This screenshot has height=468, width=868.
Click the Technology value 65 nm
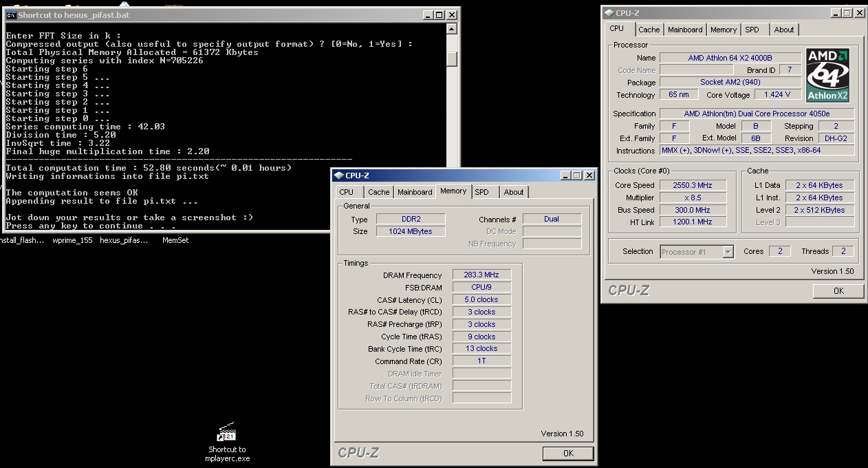pos(679,95)
